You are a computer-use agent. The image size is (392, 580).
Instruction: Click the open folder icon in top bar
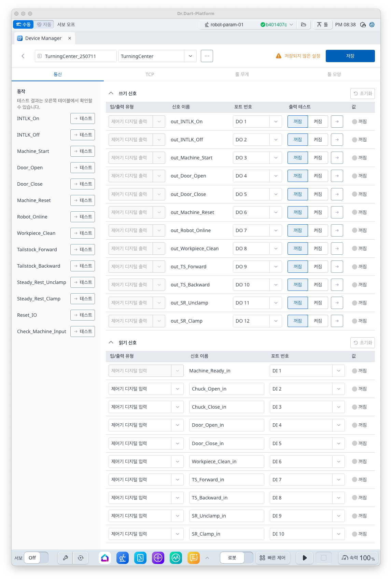click(x=304, y=25)
